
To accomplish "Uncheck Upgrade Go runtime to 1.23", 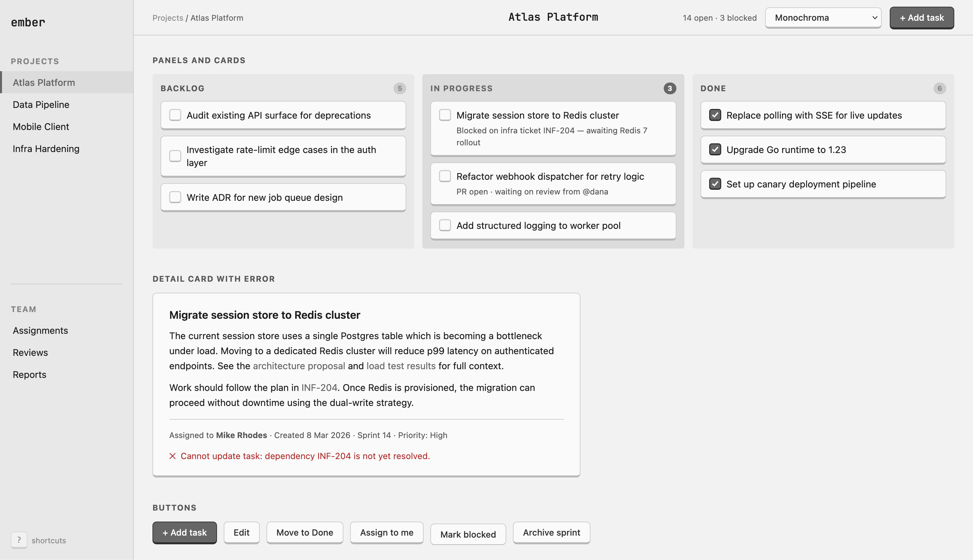I will [715, 149].
